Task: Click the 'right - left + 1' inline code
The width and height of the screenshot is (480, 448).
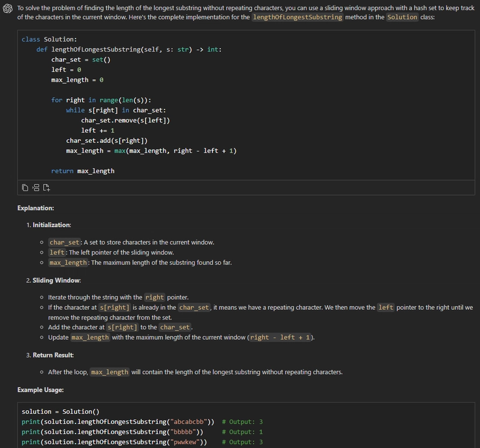Action: (x=280, y=338)
